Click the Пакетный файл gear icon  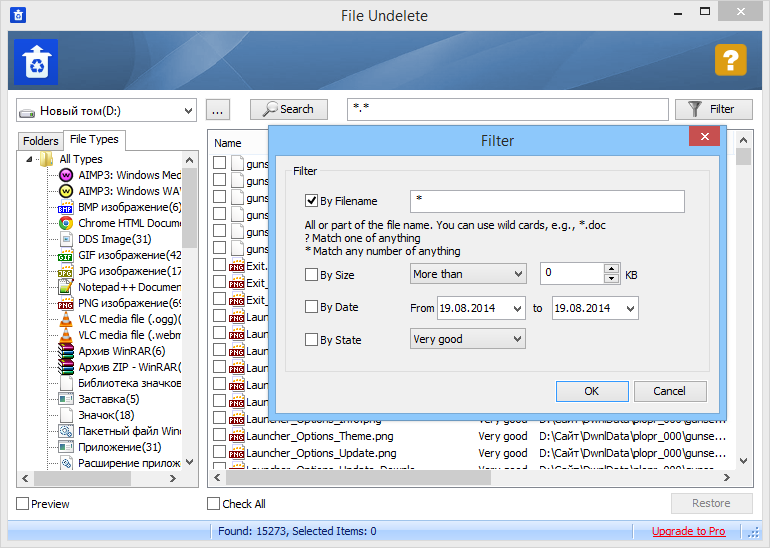(66, 432)
